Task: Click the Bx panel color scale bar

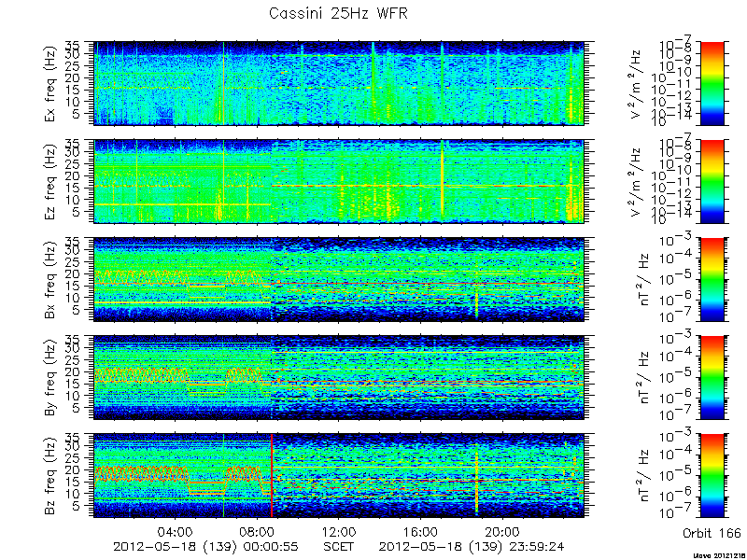Action: (x=712, y=279)
